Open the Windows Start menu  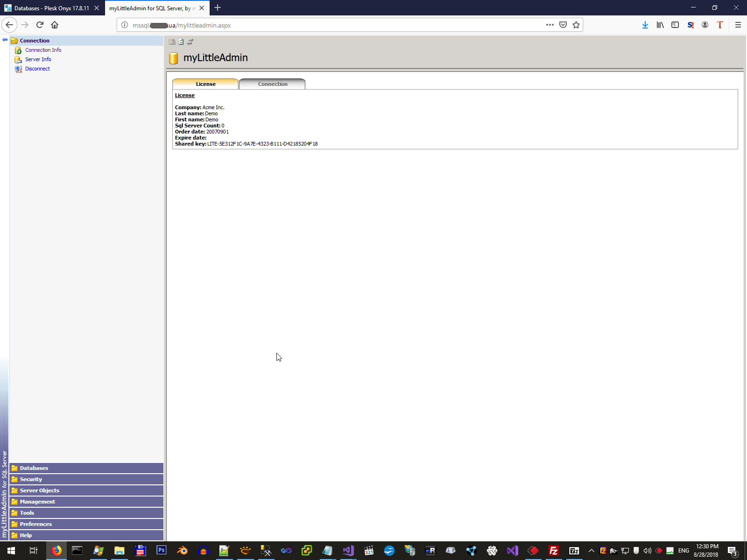coord(11,551)
